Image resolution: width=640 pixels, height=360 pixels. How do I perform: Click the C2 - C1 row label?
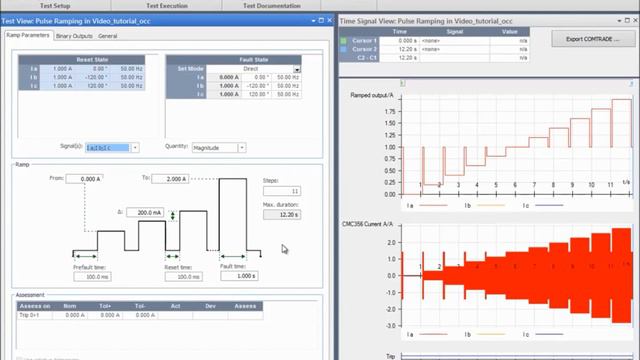click(x=359, y=58)
